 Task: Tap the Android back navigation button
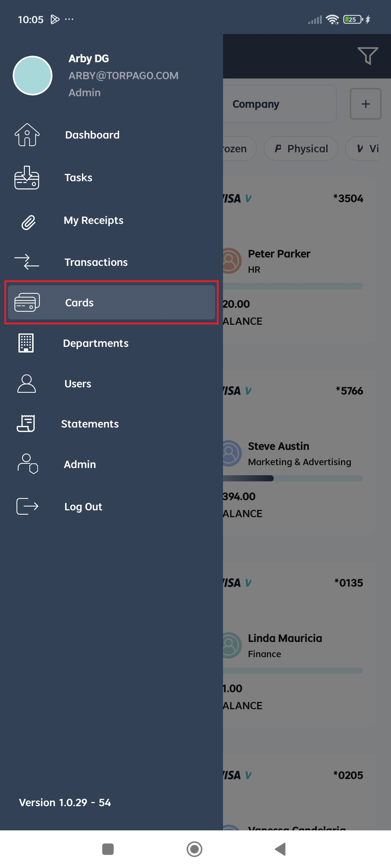(x=281, y=849)
